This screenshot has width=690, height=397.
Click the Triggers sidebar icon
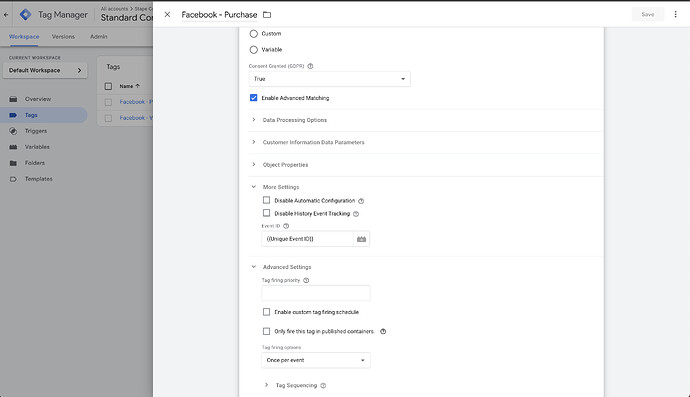pos(13,131)
